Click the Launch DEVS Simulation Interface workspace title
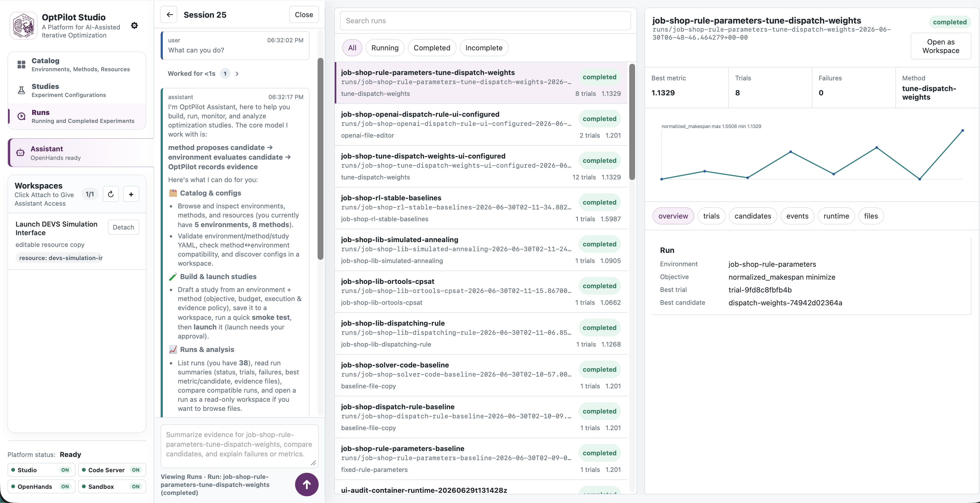Image resolution: width=980 pixels, height=503 pixels. (56, 228)
